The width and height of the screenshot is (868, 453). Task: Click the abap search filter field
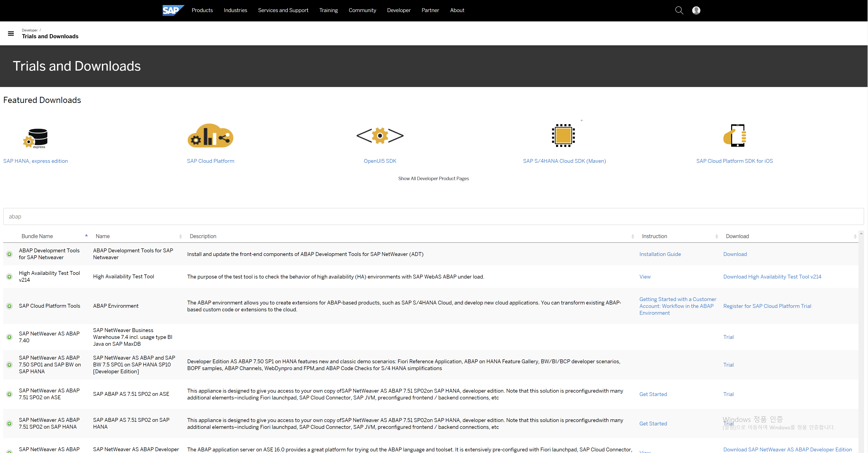pos(433,217)
